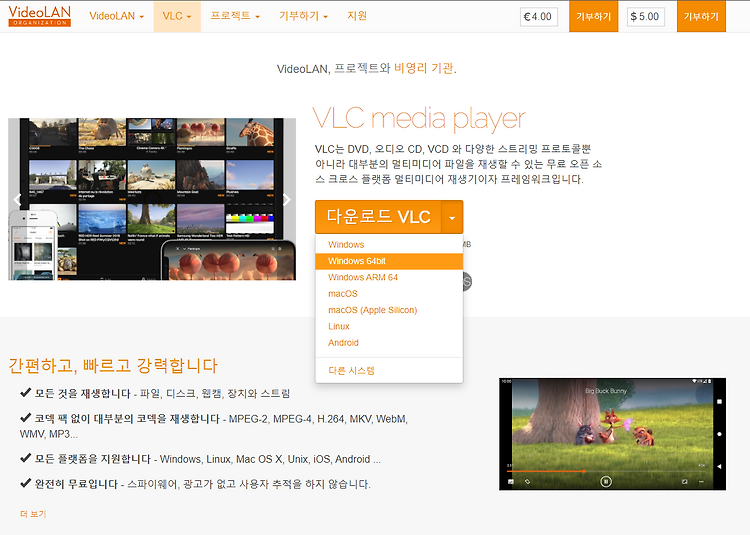Donate in dollars with the 기부하기 button
Image resolution: width=750 pixels, height=535 pixels.
[701, 17]
